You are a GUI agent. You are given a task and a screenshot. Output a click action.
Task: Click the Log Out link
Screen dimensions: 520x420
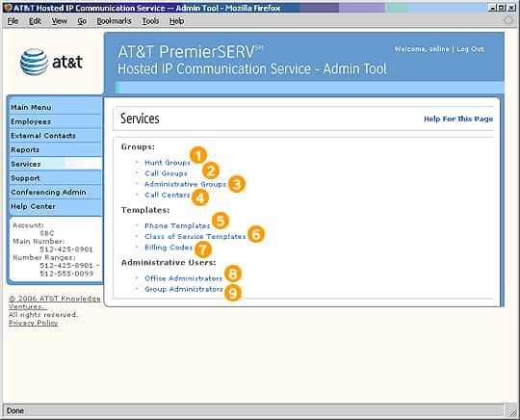point(470,49)
